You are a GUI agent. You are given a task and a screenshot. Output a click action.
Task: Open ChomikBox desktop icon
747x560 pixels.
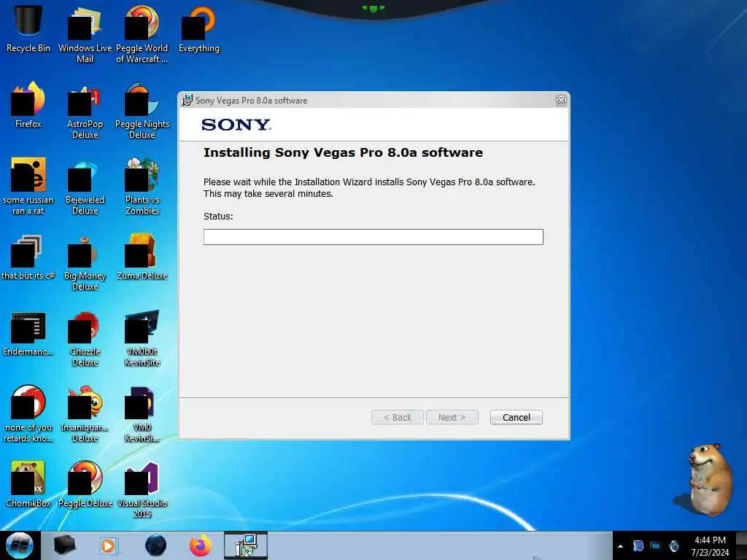point(28,484)
